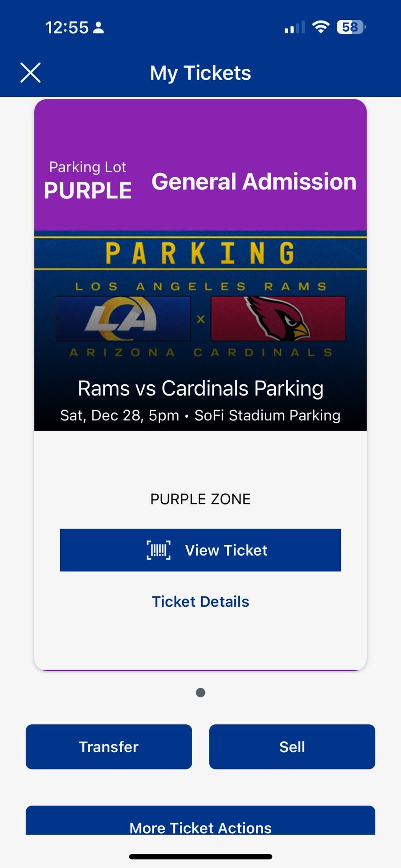Screen dimensions: 401x868
Task: Open the Ticket Details link
Action: pos(200,602)
